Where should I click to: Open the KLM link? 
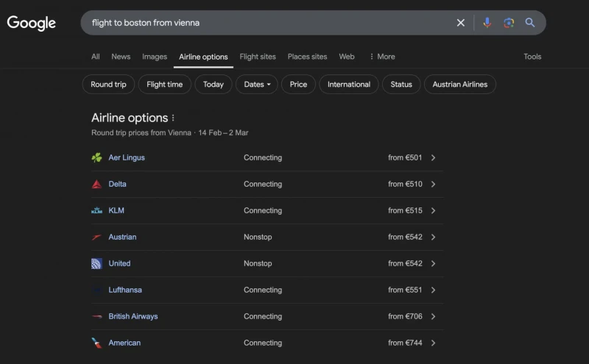(x=116, y=210)
